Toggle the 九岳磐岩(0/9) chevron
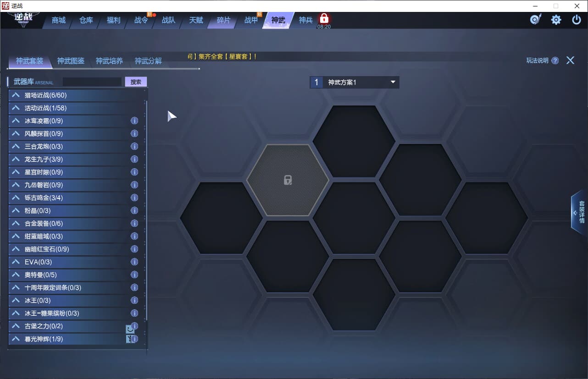The width and height of the screenshot is (588, 379). [x=16, y=185]
